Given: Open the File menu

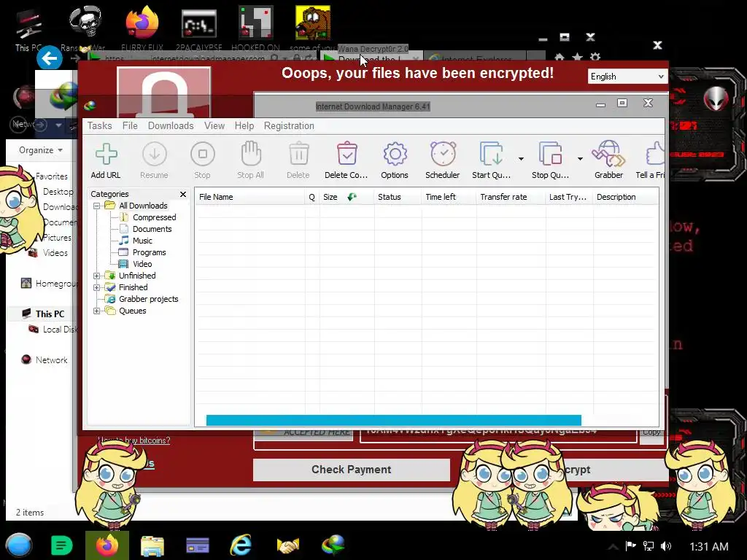Looking at the screenshot, I should click(x=130, y=125).
